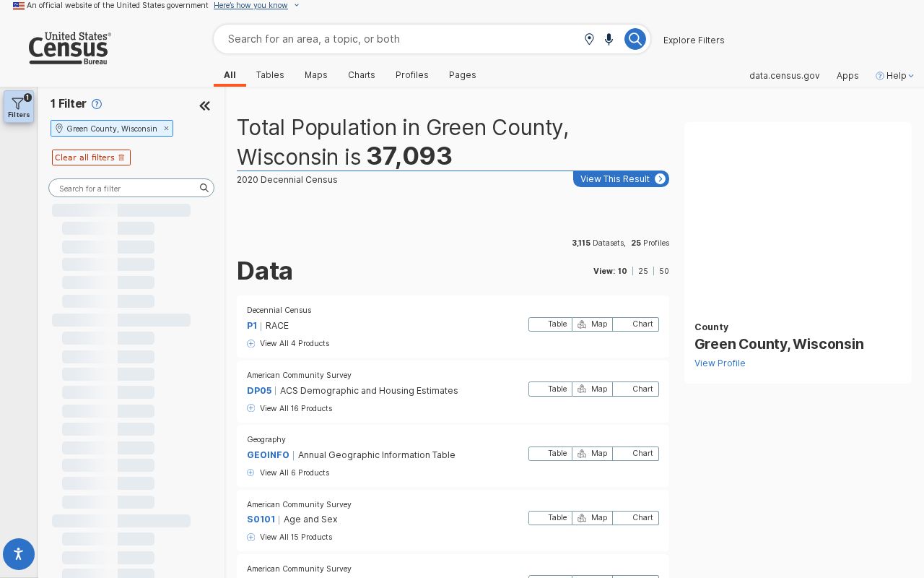Click the 25 Profiles count text

click(650, 243)
